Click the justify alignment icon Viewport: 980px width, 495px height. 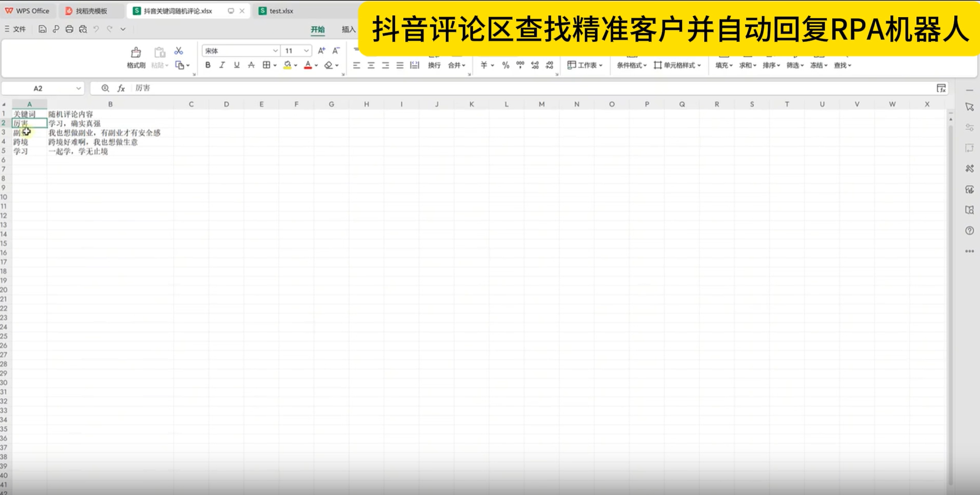click(x=400, y=65)
